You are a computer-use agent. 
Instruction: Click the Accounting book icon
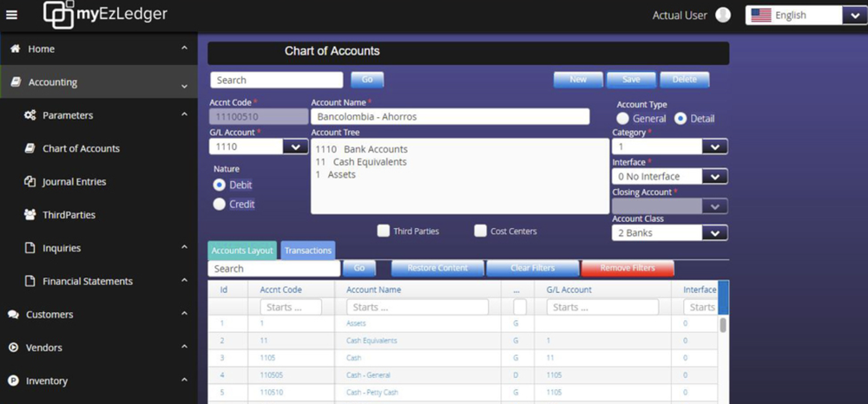[16, 81]
